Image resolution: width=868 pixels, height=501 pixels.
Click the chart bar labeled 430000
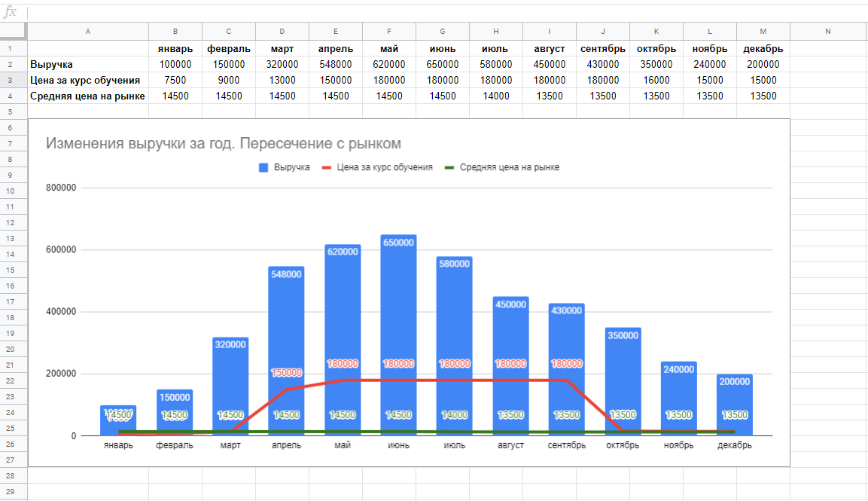[x=566, y=369]
